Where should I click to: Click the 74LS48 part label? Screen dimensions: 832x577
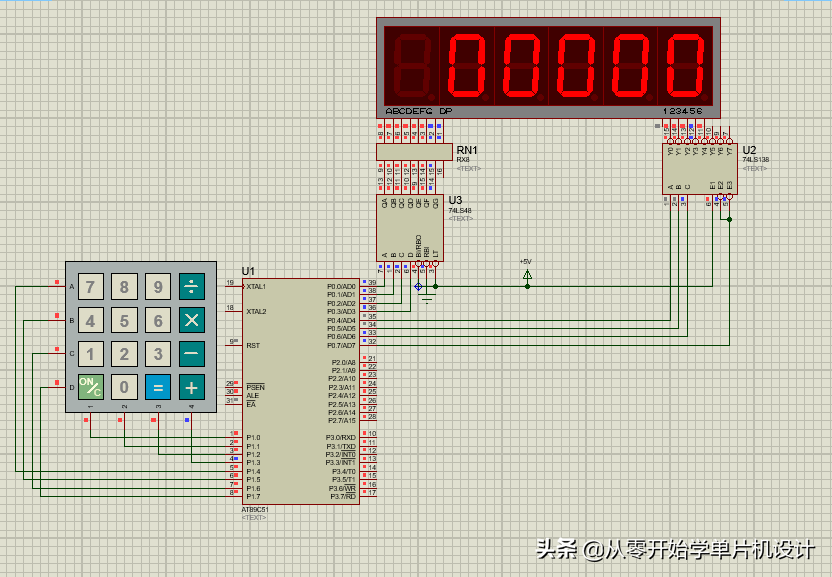pos(460,211)
